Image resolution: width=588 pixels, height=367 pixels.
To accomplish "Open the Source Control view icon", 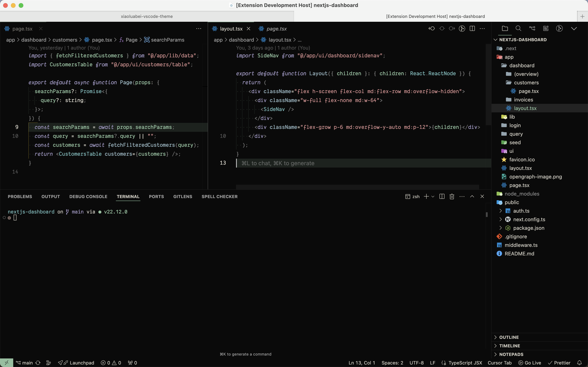I will pyautogui.click(x=532, y=28).
